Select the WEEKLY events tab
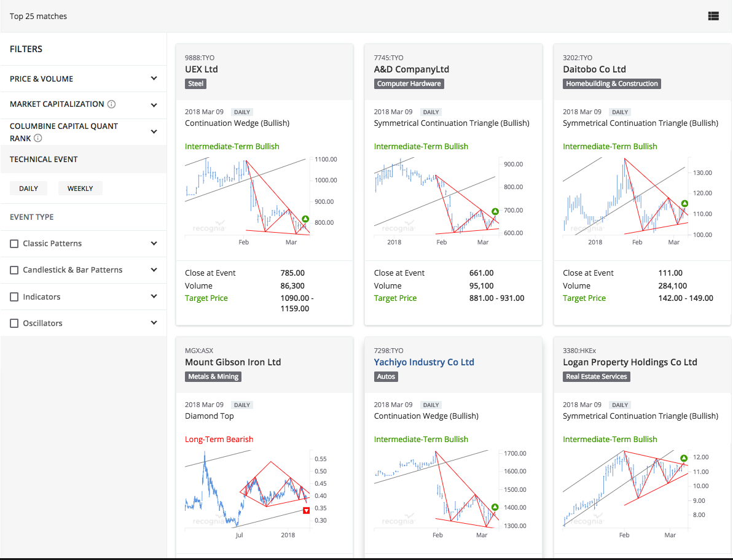This screenshot has width=733, height=560. pos(80,188)
